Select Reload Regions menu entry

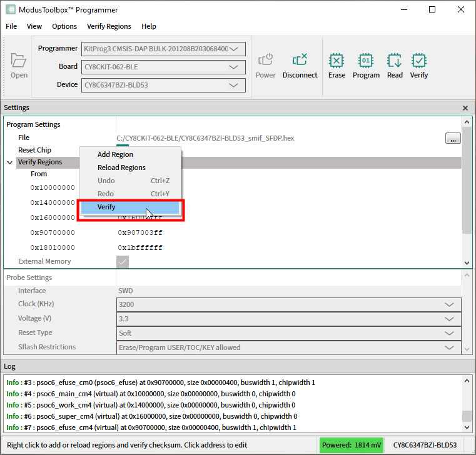tap(121, 167)
